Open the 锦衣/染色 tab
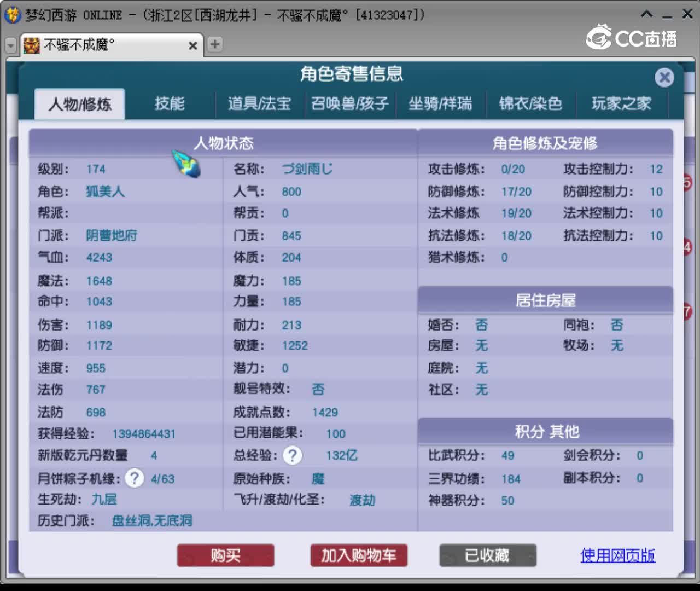Viewport: 700px width, 591px height. pyautogui.click(x=530, y=103)
